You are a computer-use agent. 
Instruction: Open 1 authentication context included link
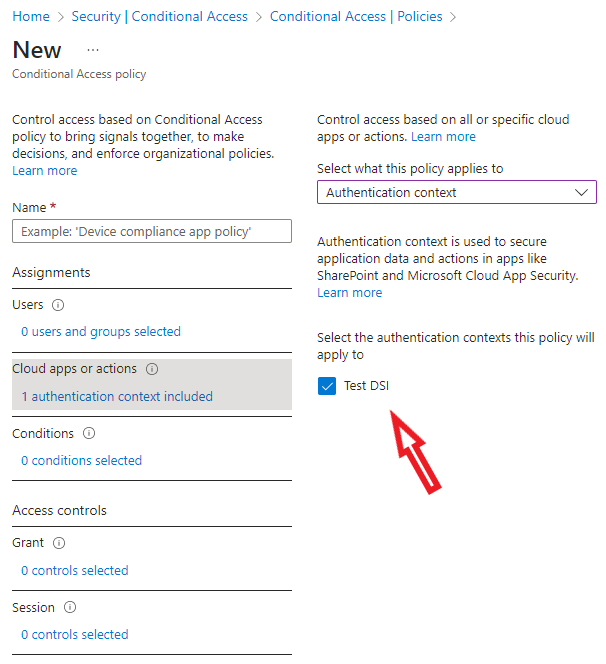(x=117, y=396)
